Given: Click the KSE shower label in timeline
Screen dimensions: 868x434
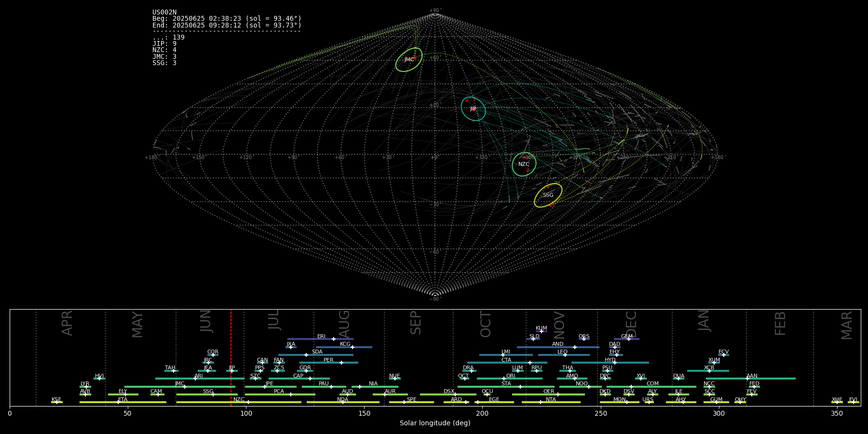Looking at the screenshot, I should (x=56, y=400).
